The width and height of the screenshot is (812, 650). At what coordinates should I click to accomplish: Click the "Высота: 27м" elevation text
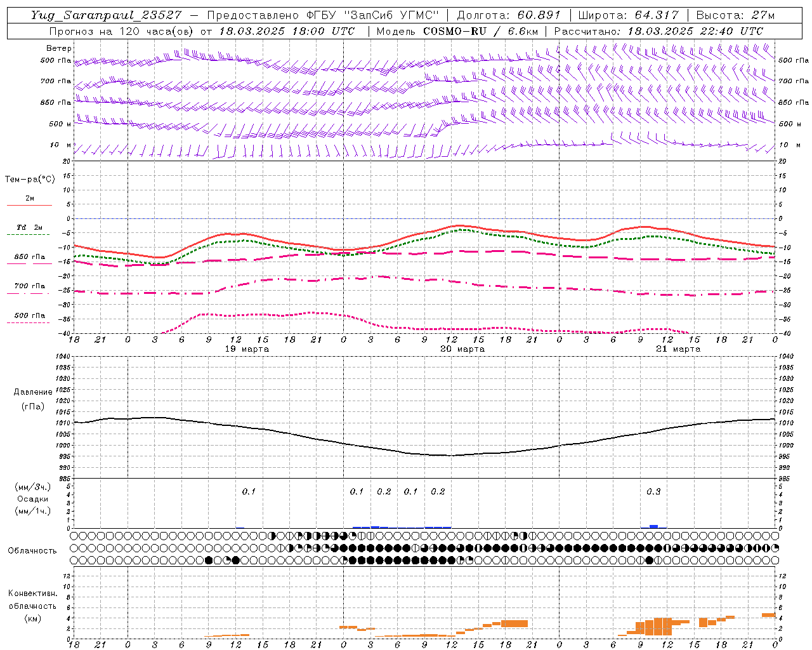(735, 15)
